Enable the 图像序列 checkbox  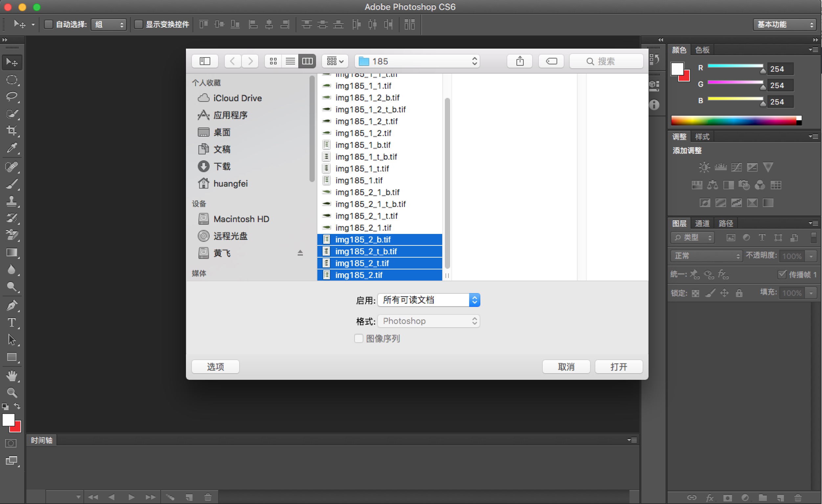point(357,338)
